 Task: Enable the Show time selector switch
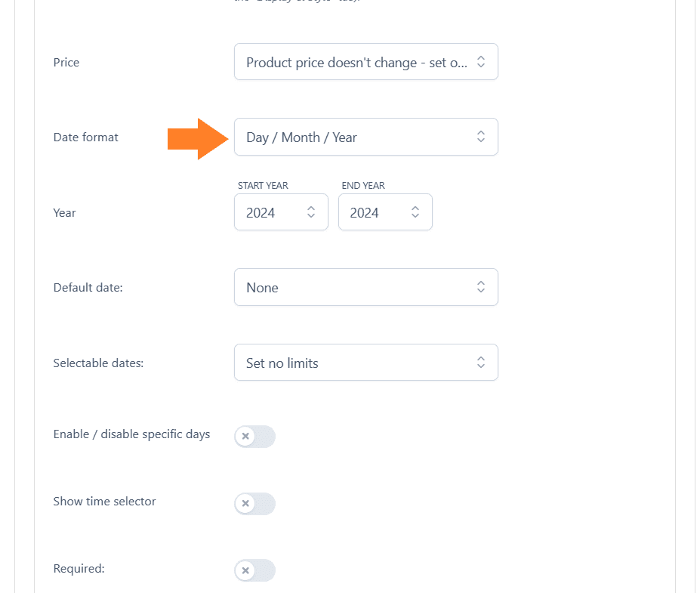point(255,504)
